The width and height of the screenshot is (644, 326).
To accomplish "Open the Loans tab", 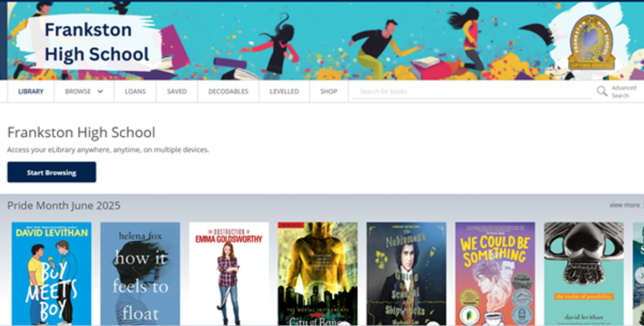I will pos(135,92).
